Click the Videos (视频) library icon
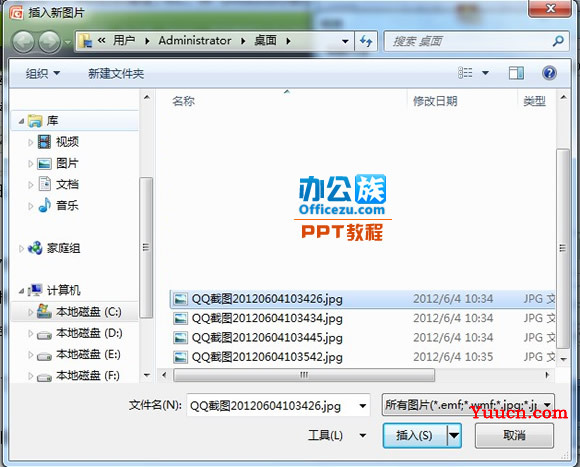The height and width of the screenshot is (467, 580). click(44, 142)
